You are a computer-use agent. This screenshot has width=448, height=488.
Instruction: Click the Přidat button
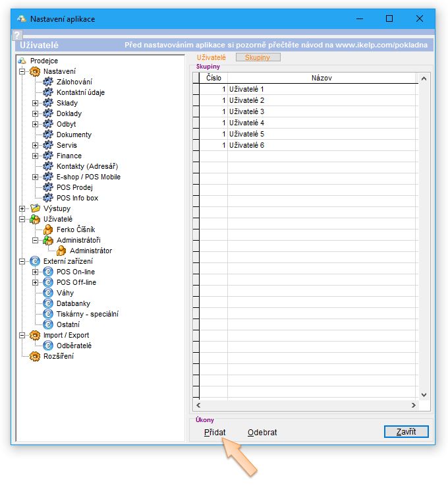pos(215,433)
